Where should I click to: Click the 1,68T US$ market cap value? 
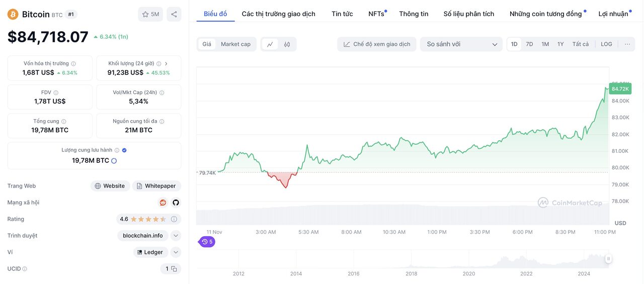(x=38, y=72)
